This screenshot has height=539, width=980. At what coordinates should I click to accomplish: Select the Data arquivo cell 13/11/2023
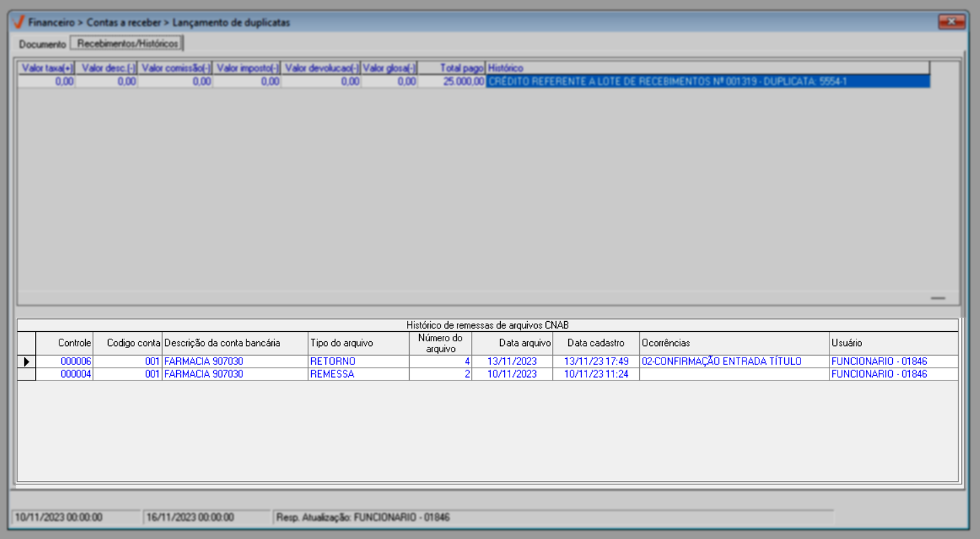(x=512, y=362)
